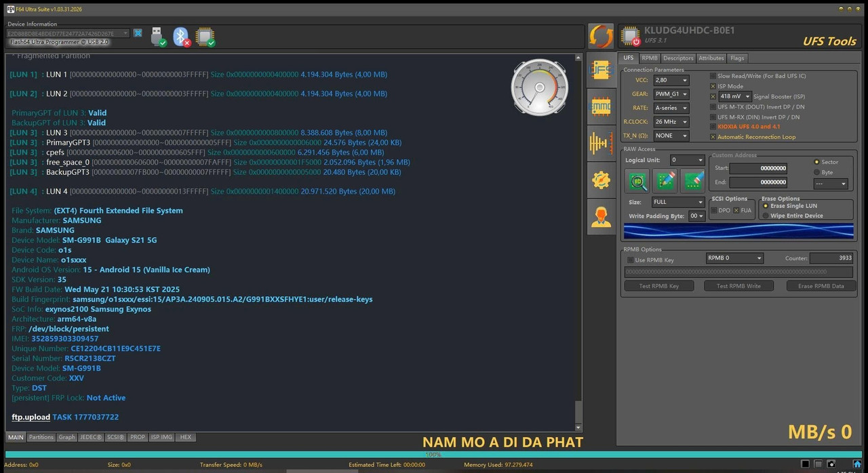The height and width of the screenshot is (473, 868).
Task: Switch to the Descriptors tab
Action: click(x=678, y=58)
